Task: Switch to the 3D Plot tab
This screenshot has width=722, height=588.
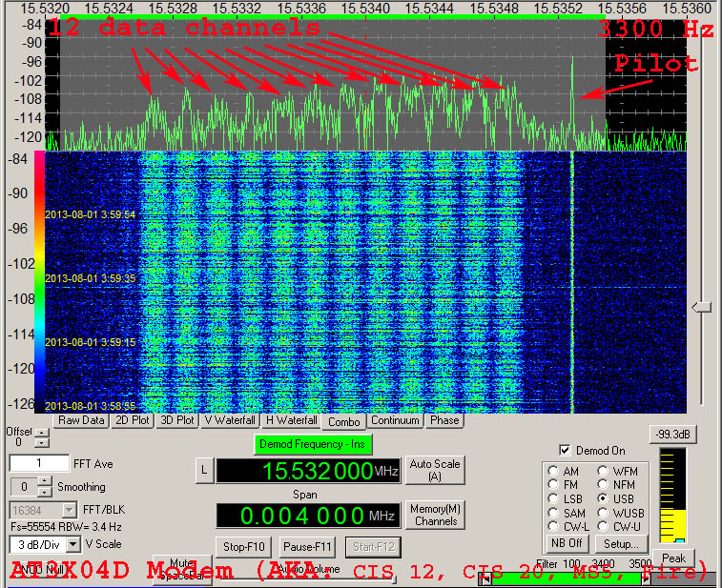Action: click(x=177, y=420)
